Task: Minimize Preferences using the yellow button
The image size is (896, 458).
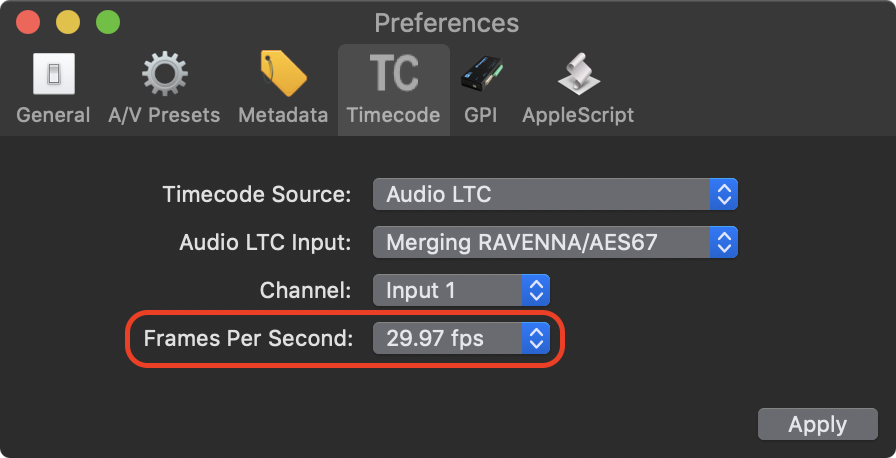Action: [68, 23]
